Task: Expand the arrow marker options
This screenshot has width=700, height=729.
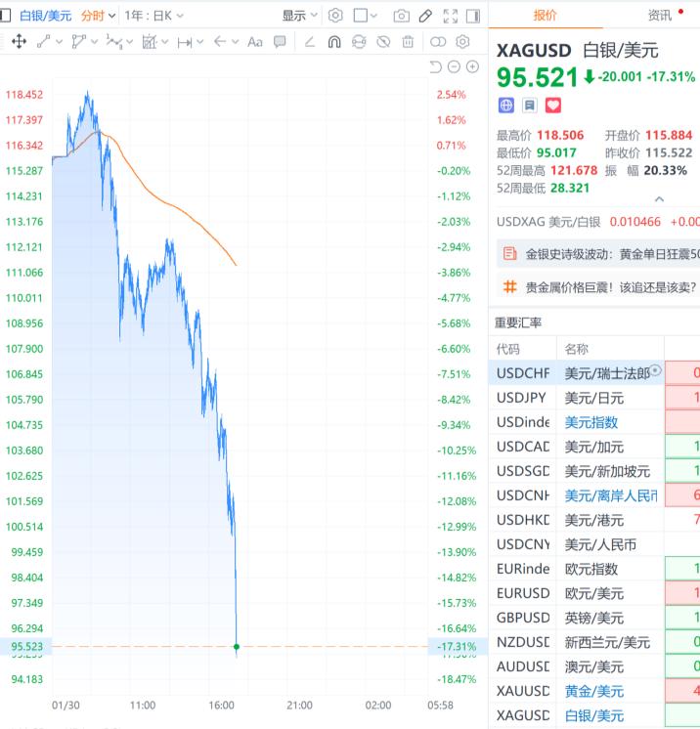Action: click(236, 42)
